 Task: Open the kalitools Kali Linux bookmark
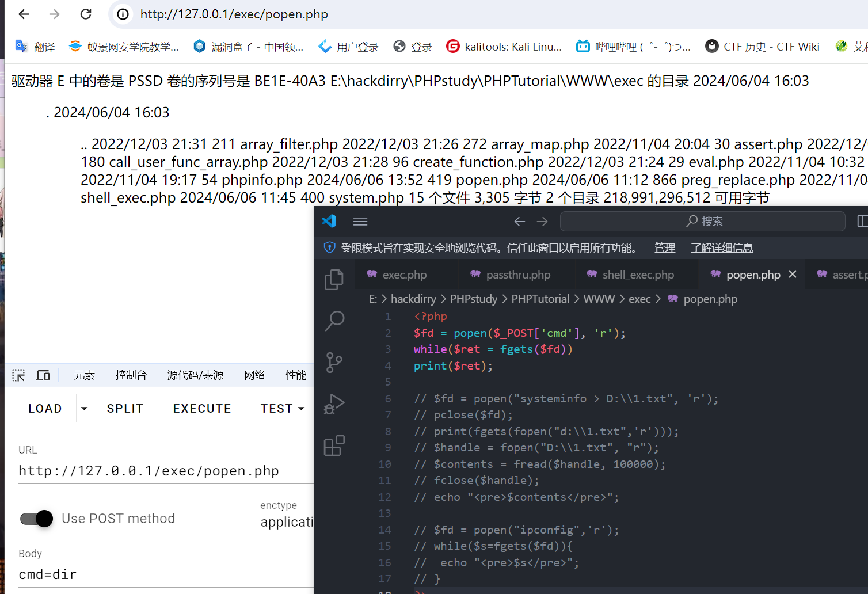coord(504,47)
